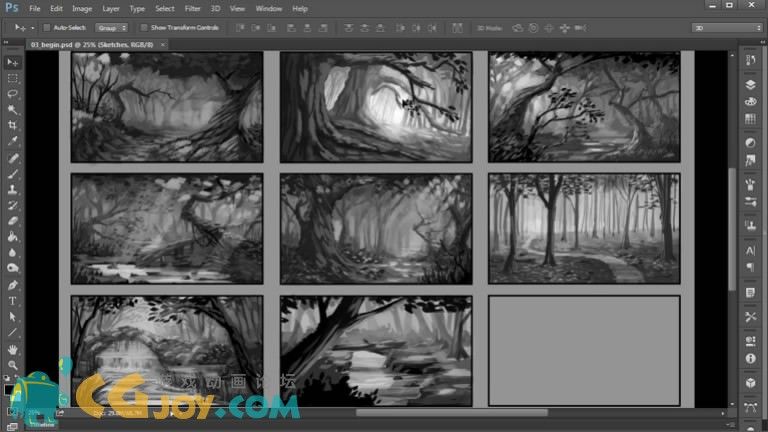Open the File menu
Screen dimensions: 768x432
(35, 9)
